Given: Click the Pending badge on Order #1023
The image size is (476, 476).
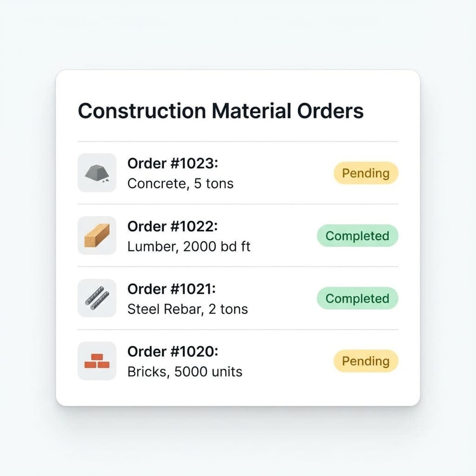Looking at the screenshot, I should [x=366, y=173].
